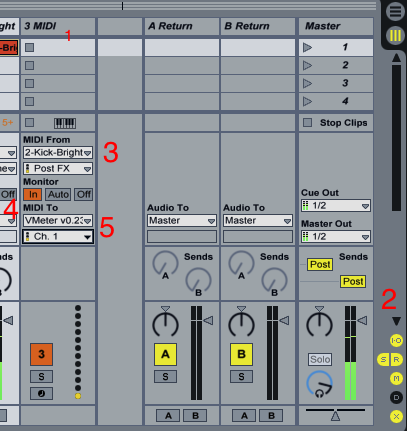Screen dimensions: 407x431
Task: Select the 3 MIDI track header
Action: tap(58, 26)
